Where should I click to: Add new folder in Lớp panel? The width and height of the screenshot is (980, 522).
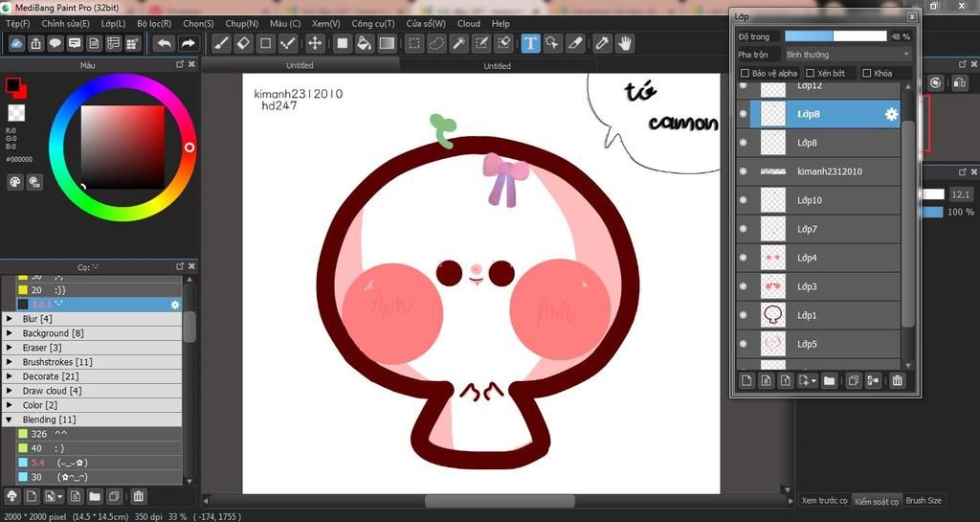click(x=830, y=380)
